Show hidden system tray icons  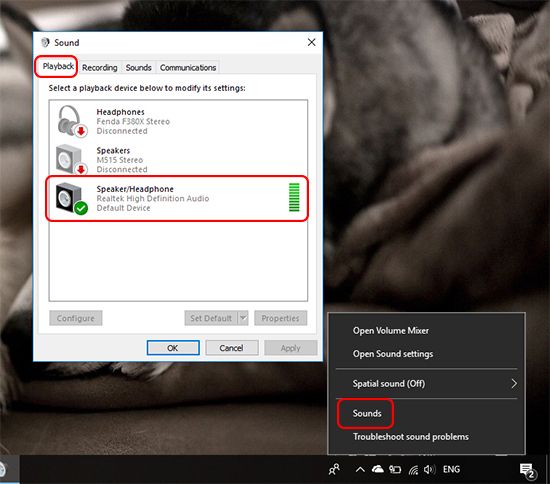pos(360,469)
